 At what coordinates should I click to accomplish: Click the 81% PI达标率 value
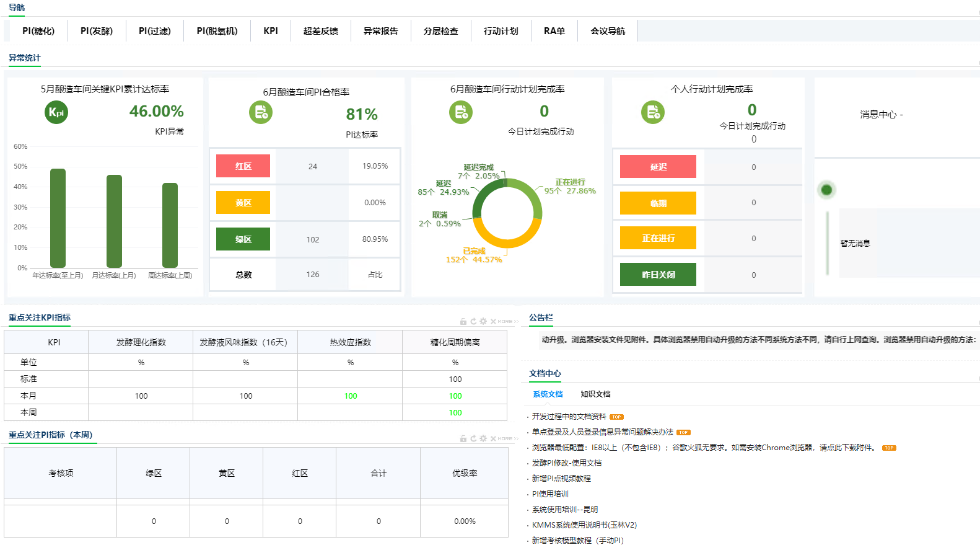click(362, 115)
